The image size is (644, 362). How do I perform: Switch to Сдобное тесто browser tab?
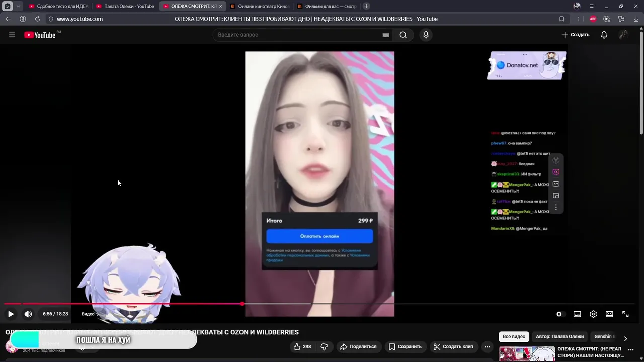[58, 6]
